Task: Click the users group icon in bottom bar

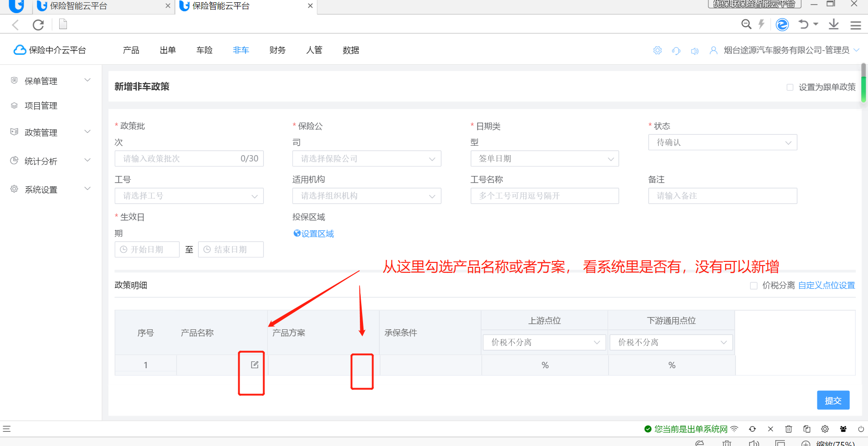Action: [x=843, y=429]
